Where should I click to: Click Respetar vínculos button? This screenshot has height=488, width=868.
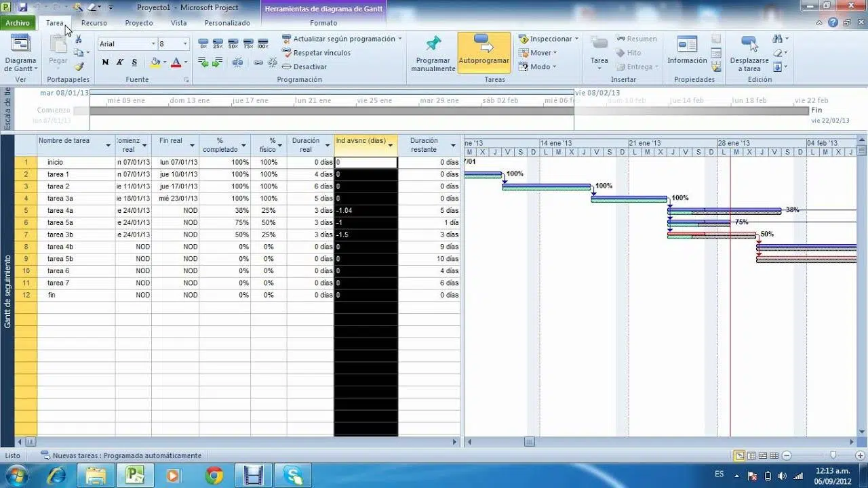pos(317,53)
